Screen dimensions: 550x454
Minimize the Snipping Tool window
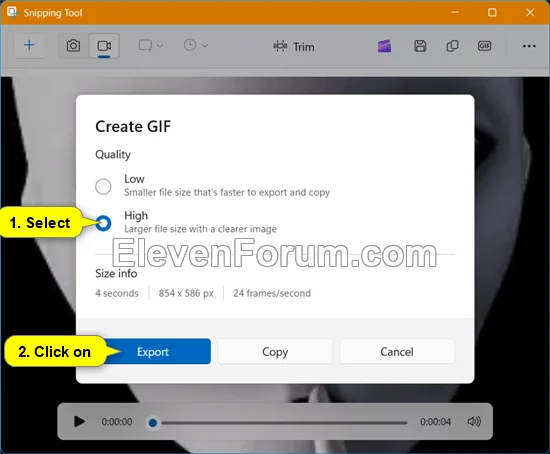point(455,12)
